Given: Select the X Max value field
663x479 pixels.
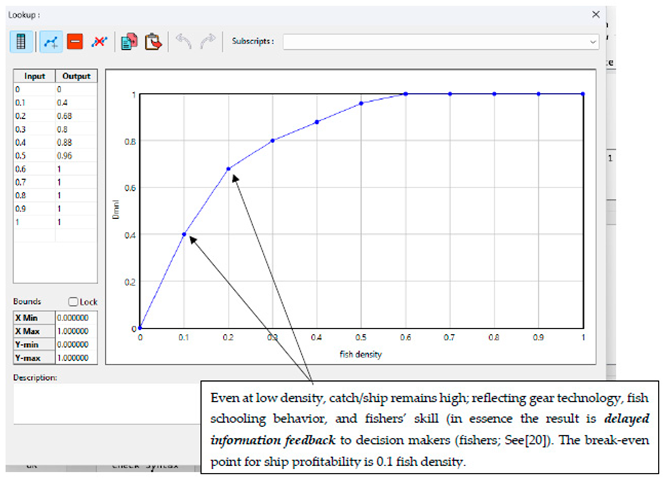Looking at the screenshot, I should click(x=76, y=331).
